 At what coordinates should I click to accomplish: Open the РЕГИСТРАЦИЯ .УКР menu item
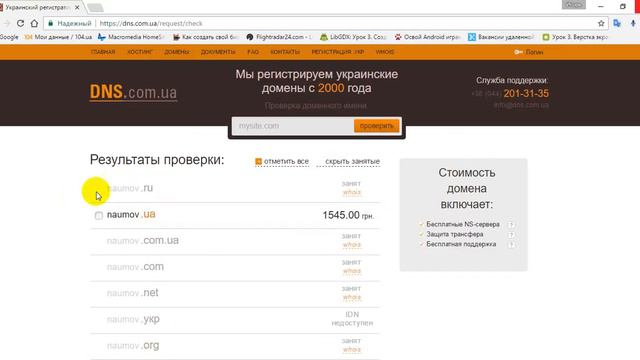pyautogui.click(x=338, y=52)
